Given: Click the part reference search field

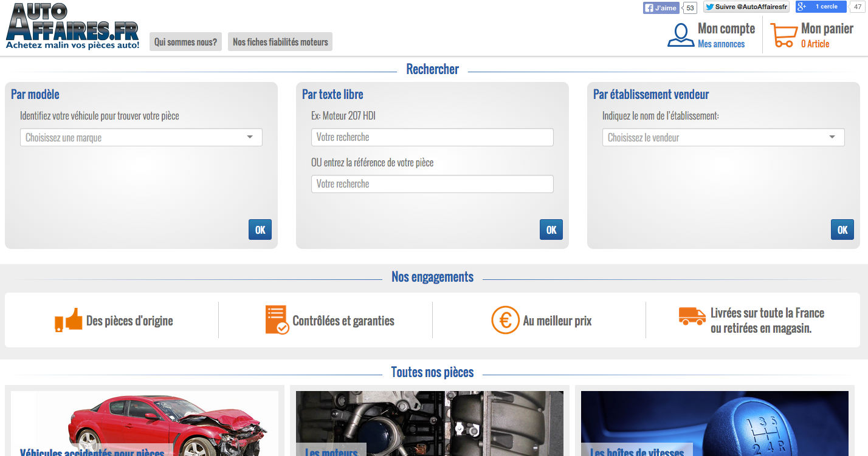Looking at the screenshot, I should point(432,184).
